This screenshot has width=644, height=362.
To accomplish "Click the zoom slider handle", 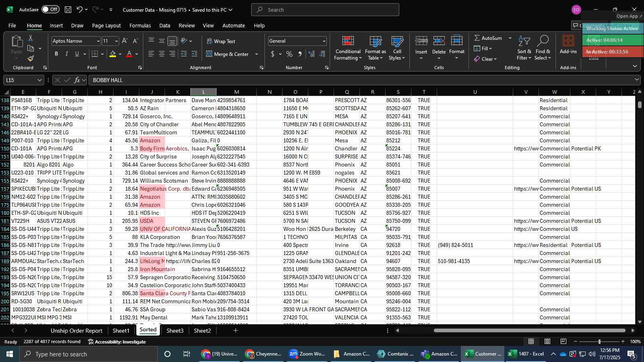I will 599,341.
